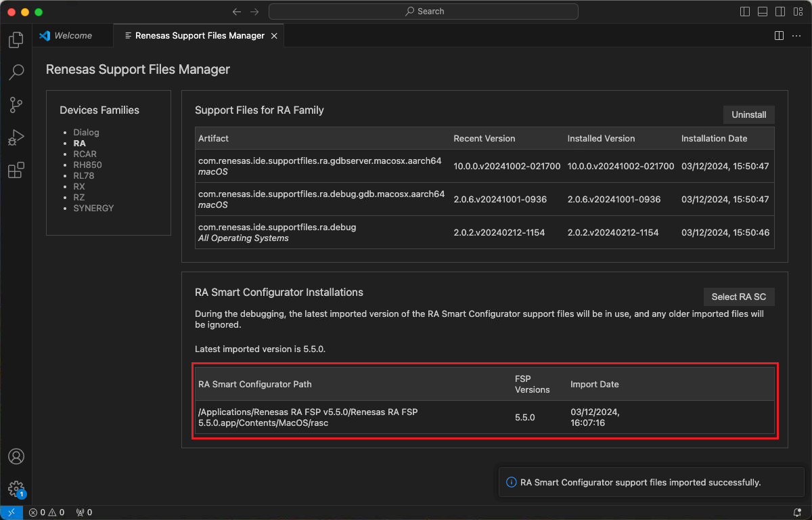Screen dimensions: 812x520
Task: Open the Accounts menu icon
Action: click(x=16, y=456)
